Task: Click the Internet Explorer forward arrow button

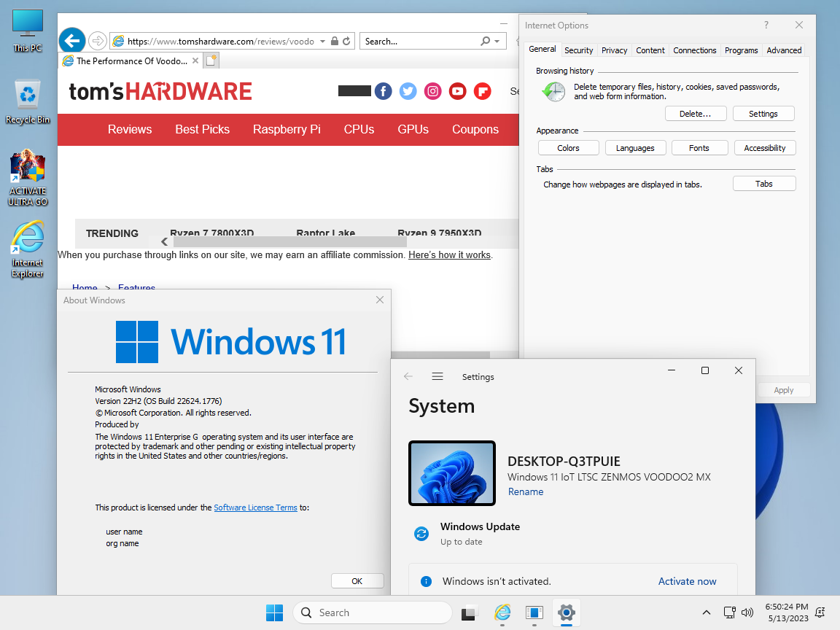Action: pyautogui.click(x=98, y=41)
